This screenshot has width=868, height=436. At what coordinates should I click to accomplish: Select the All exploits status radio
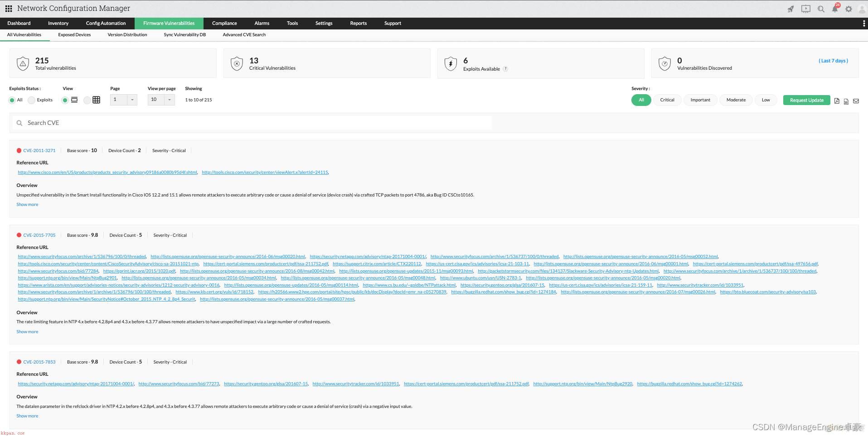pos(12,100)
